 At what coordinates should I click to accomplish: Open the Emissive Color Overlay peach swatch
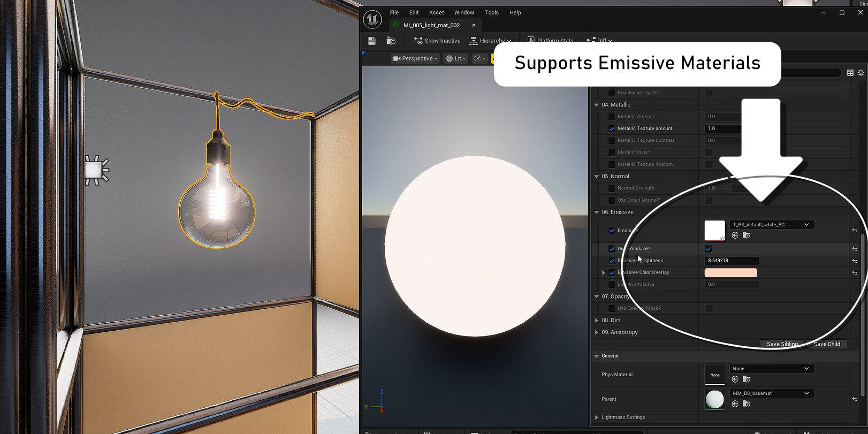(x=730, y=273)
